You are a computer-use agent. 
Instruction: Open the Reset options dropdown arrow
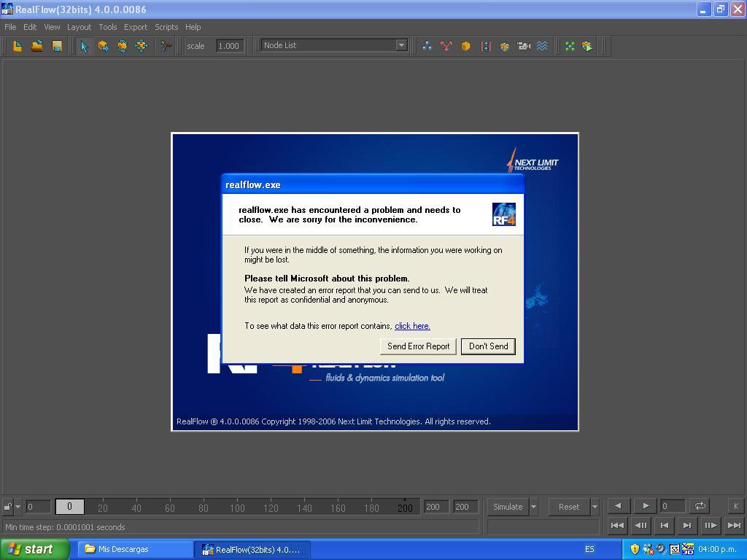[x=595, y=507]
